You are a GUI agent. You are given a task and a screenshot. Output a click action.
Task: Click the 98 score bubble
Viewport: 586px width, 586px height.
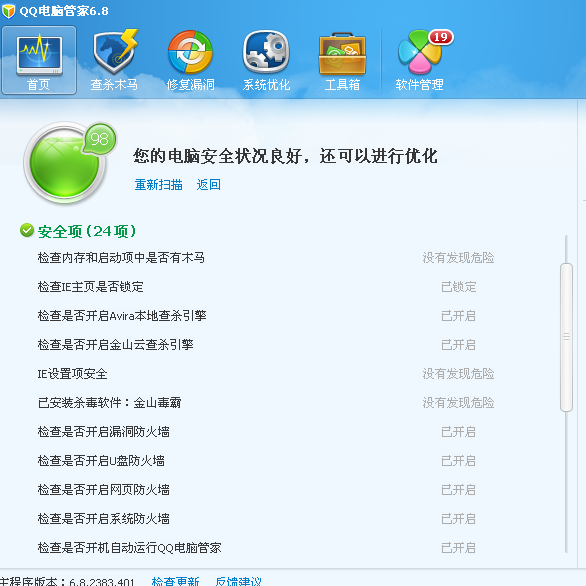(x=99, y=139)
